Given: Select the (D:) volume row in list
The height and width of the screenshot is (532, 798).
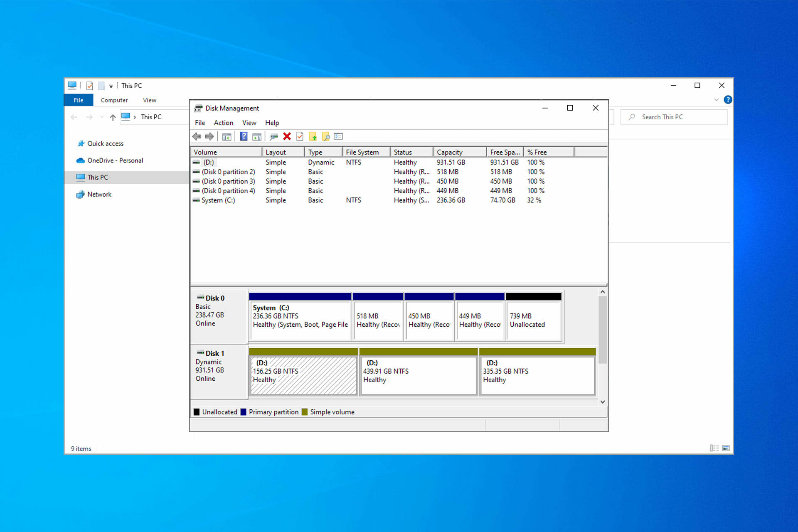Looking at the screenshot, I should pos(399,162).
